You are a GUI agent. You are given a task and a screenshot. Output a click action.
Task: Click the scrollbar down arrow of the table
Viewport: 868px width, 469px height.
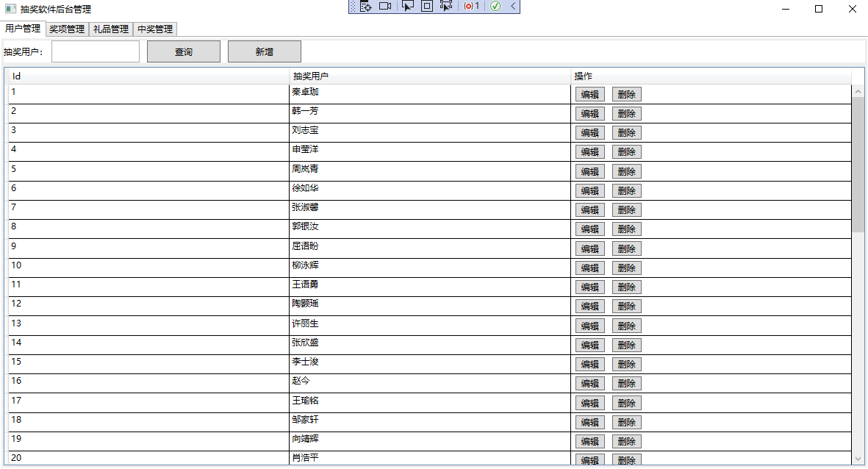pos(858,459)
